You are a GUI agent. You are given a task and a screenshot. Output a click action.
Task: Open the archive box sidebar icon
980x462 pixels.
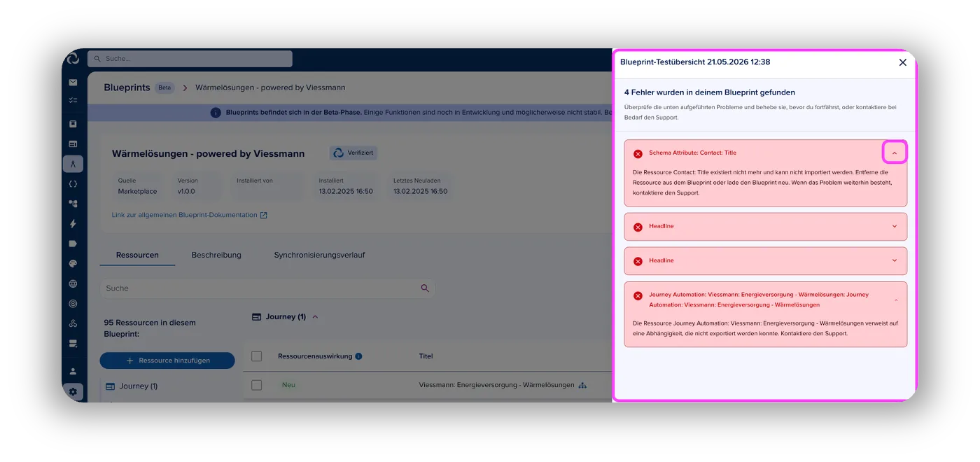point(73,124)
